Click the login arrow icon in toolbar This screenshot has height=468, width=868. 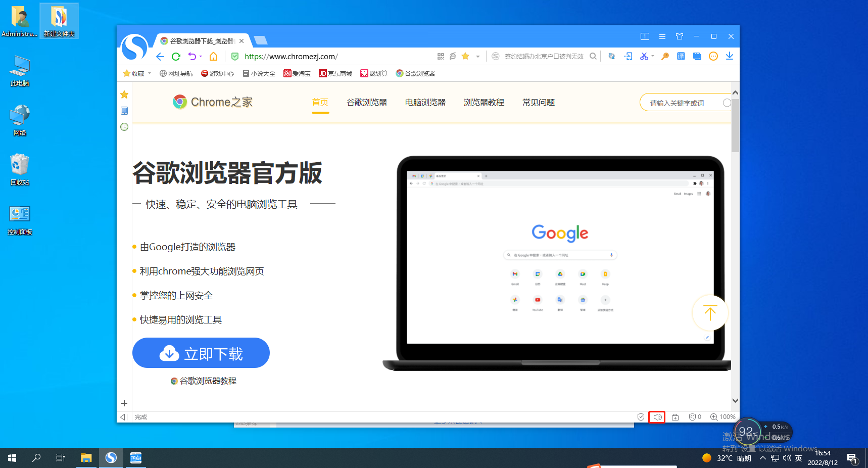coord(628,57)
